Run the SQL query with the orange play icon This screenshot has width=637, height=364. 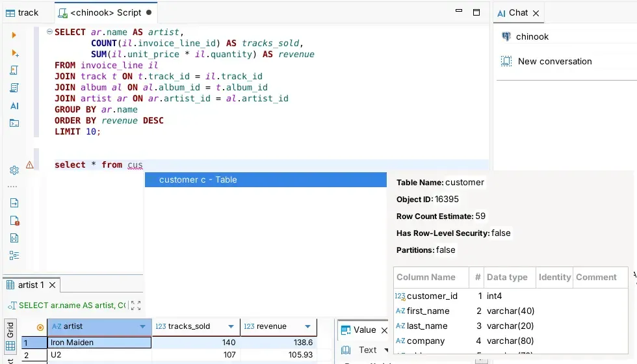click(x=14, y=35)
